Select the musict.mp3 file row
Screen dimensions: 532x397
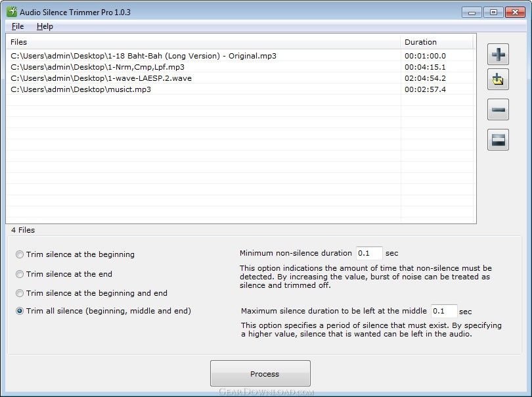click(240, 89)
